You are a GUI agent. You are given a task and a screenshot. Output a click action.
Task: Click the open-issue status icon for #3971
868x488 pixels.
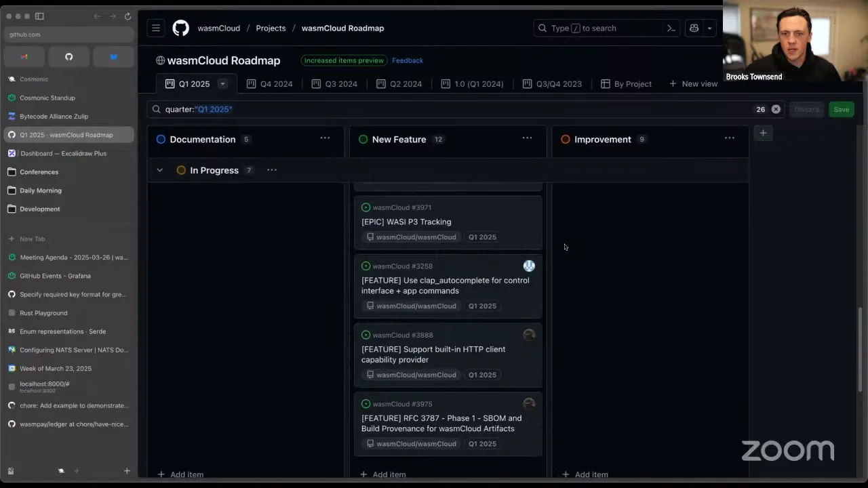click(366, 207)
